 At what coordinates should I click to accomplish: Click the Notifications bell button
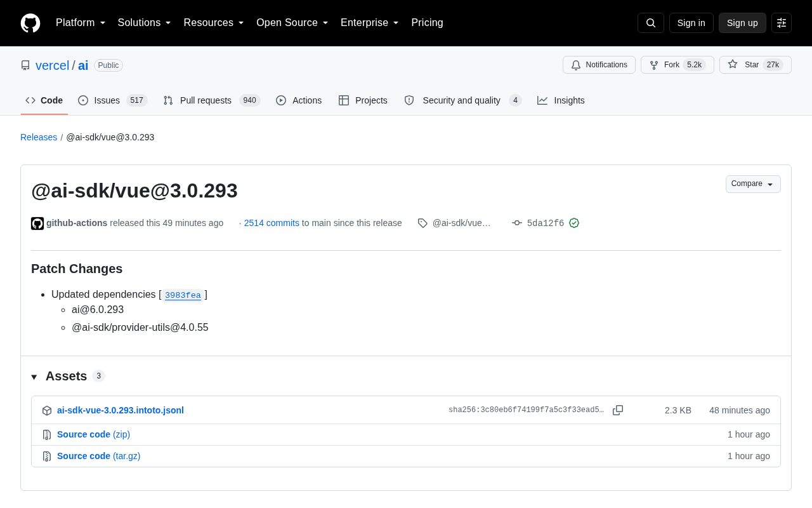point(599,65)
